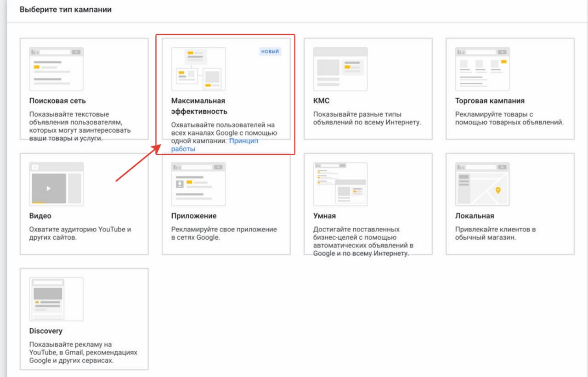Choose the Видео title
Viewport: 588px width, 377px height.
(x=40, y=216)
